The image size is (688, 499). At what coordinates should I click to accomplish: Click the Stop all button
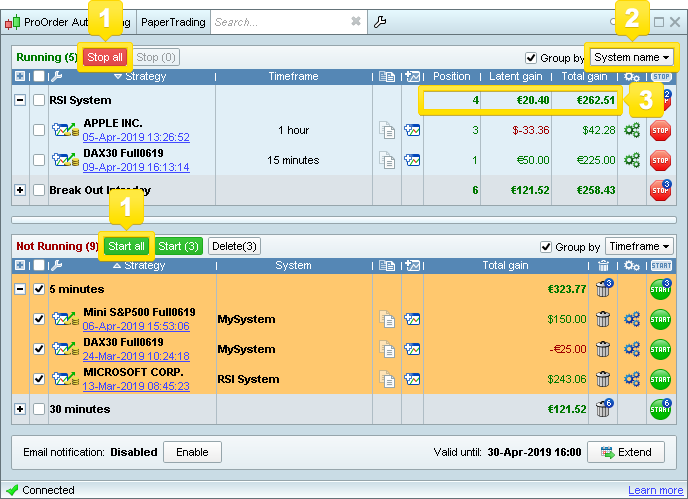pyautogui.click(x=105, y=57)
